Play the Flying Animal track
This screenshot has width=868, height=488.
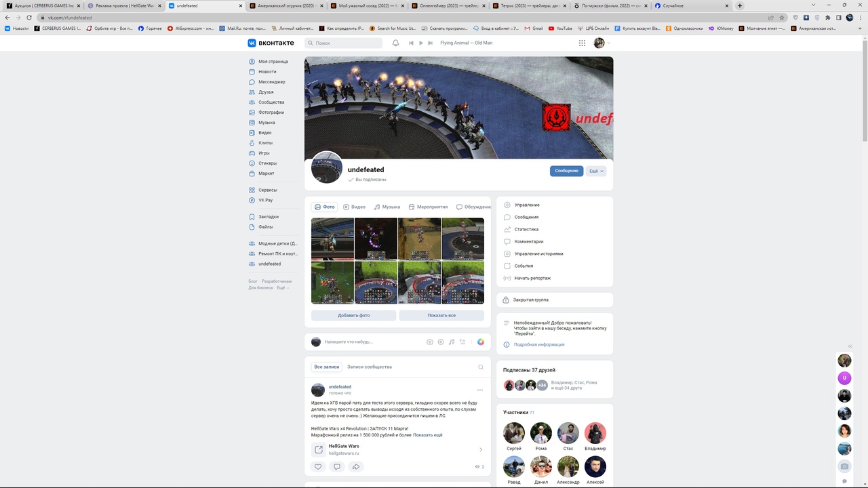[x=420, y=43]
